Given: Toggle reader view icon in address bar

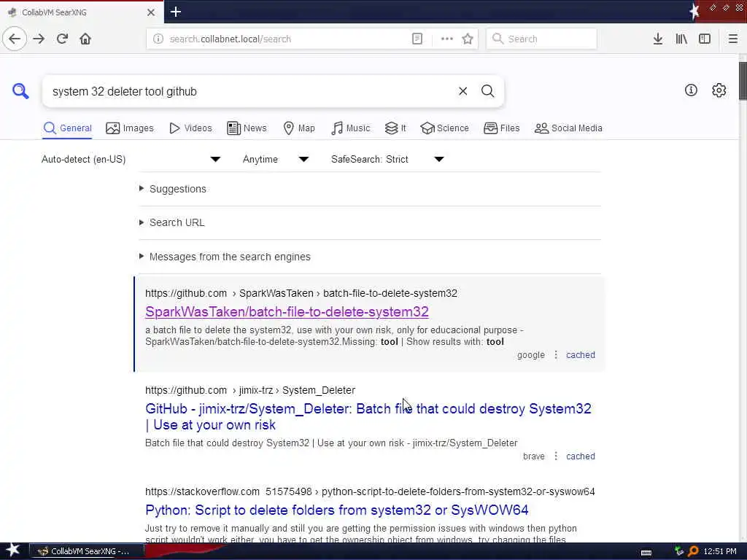Looking at the screenshot, I should tap(417, 39).
